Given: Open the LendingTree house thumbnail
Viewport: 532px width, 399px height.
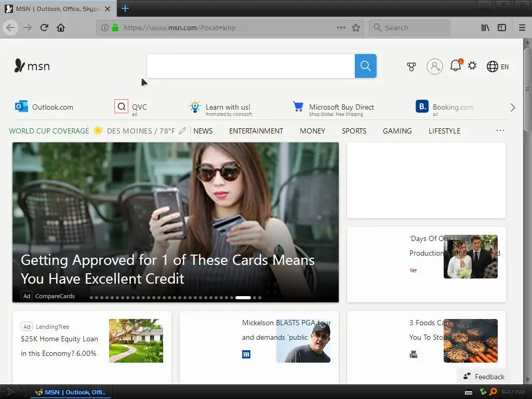Looking at the screenshot, I should tap(136, 341).
